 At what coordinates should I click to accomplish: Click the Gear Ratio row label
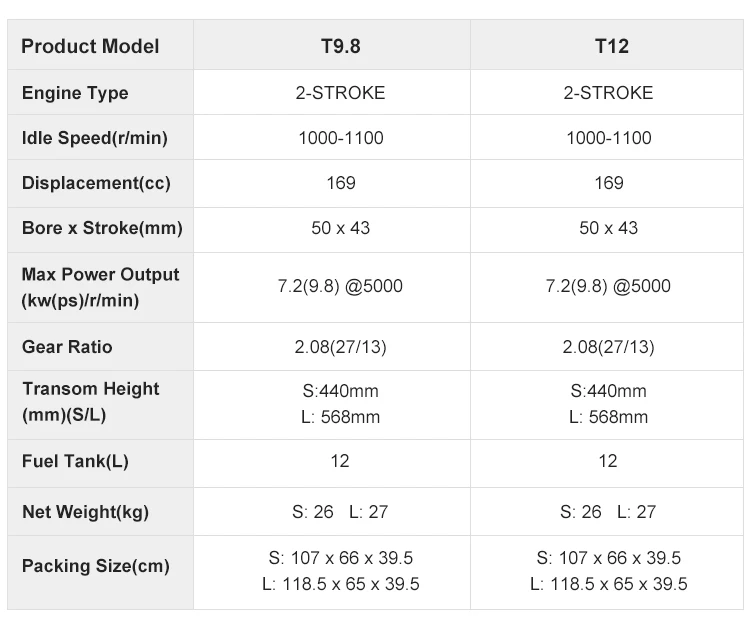(x=67, y=347)
